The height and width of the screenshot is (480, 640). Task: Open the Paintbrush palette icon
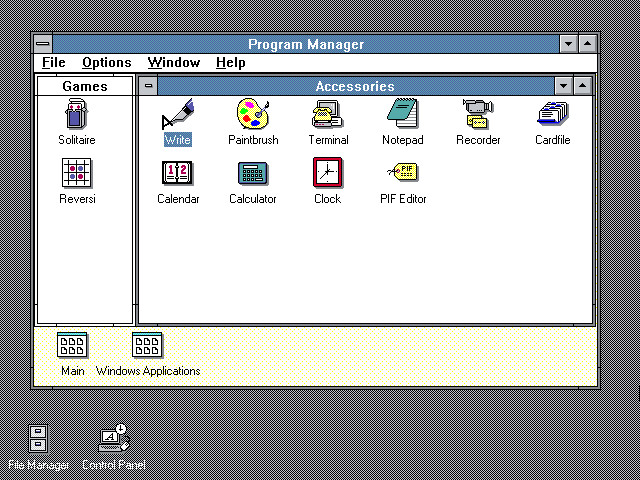click(253, 114)
